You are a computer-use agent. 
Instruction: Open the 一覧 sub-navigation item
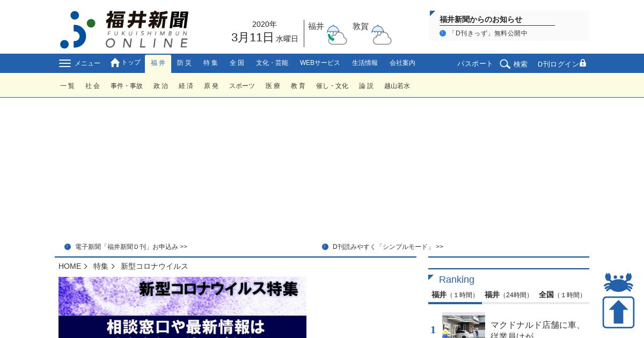click(68, 86)
